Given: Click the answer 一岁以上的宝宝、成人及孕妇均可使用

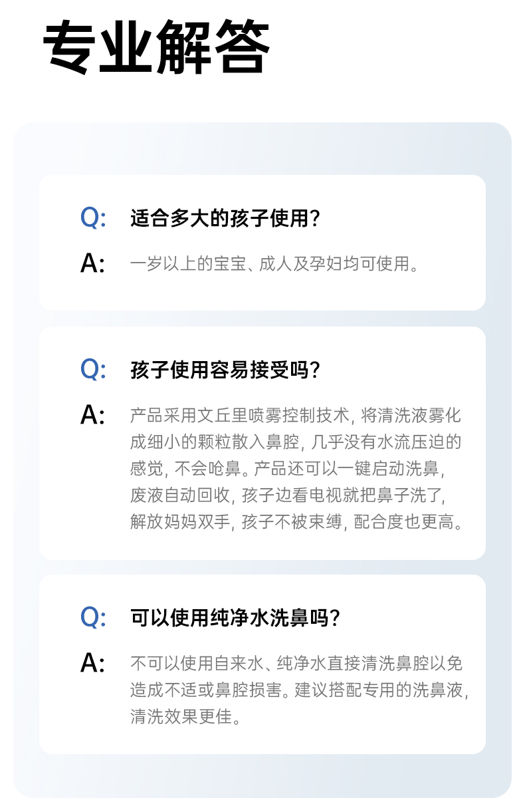Looking at the screenshot, I should coord(274,264).
